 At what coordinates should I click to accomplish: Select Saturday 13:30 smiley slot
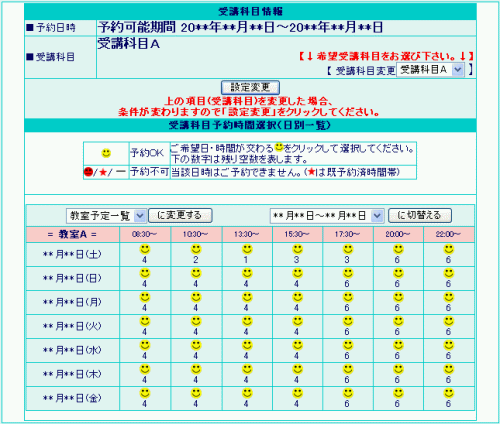(x=247, y=249)
